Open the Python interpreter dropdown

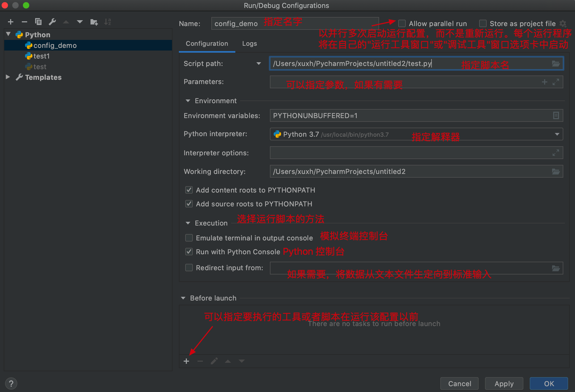click(557, 134)
